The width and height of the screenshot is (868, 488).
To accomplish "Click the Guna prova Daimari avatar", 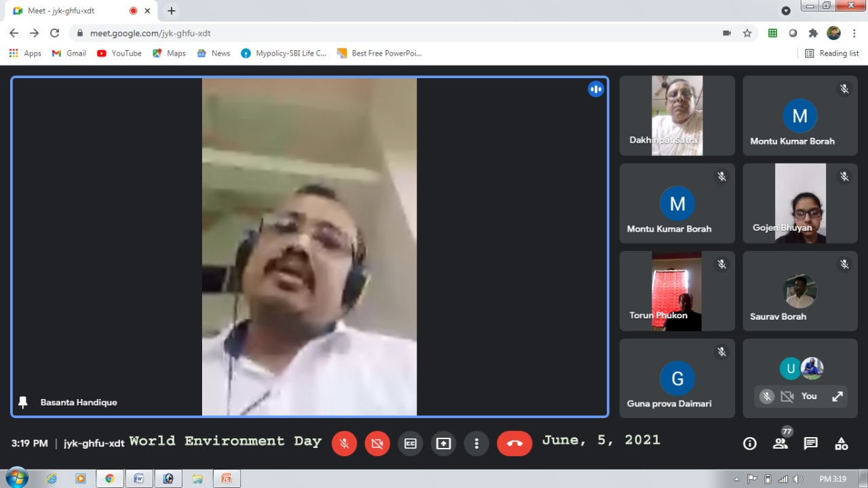I will click(677, 379).
